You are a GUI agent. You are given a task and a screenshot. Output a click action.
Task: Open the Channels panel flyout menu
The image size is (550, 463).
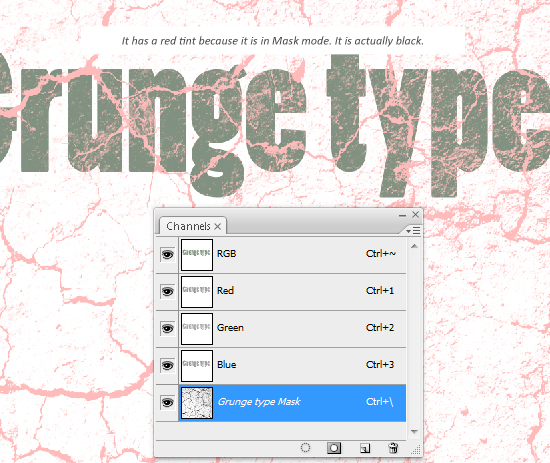(413, 230)
